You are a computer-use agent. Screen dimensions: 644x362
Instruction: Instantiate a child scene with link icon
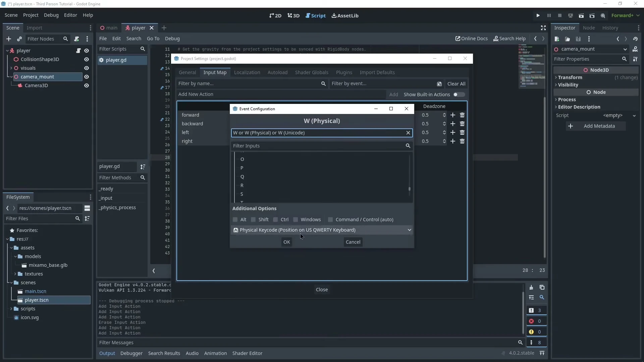click(19, 39)
